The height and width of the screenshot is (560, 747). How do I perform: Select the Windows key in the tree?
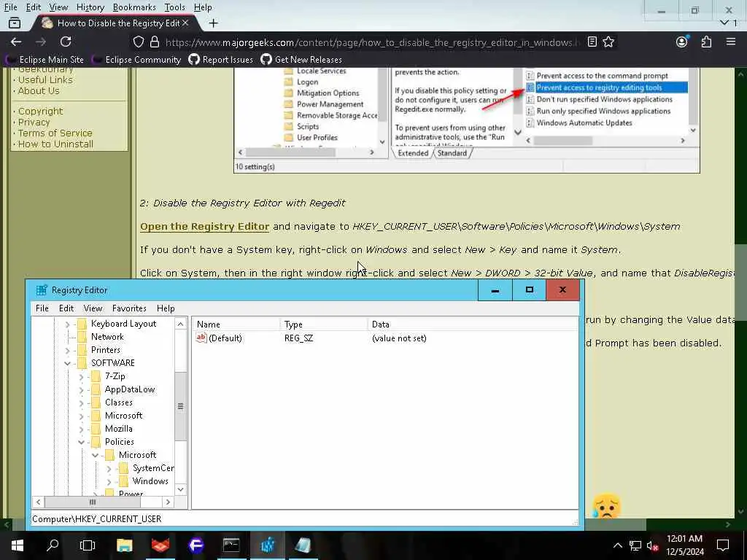point(150,481)
